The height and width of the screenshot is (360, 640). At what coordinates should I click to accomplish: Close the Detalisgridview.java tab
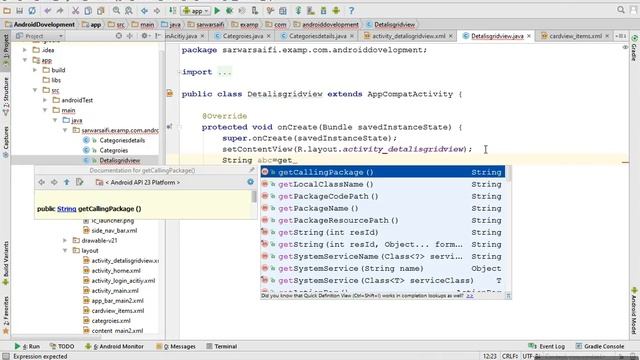click(x=529, y=36)
